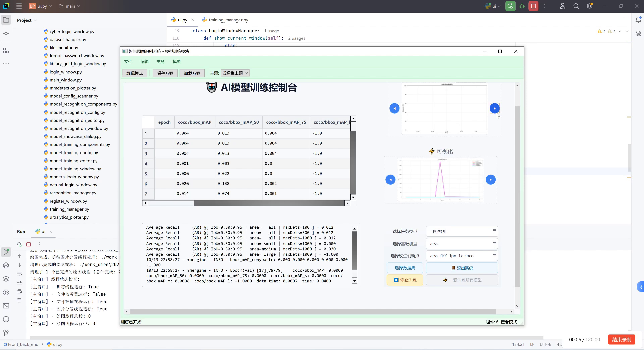Show previous chart in 可视化 viewer
Screen dimensions: 644x350
click(390, 180)
